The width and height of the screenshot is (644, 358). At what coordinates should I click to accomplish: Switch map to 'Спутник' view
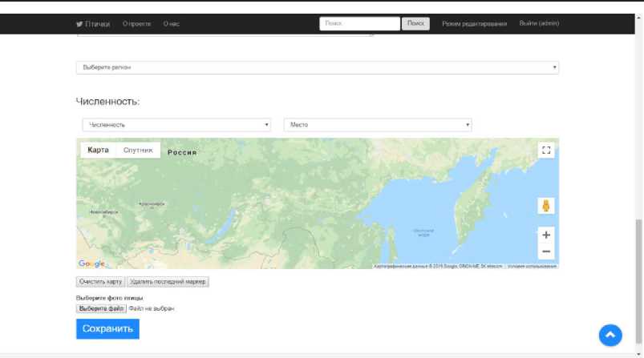tap(138, 150)
